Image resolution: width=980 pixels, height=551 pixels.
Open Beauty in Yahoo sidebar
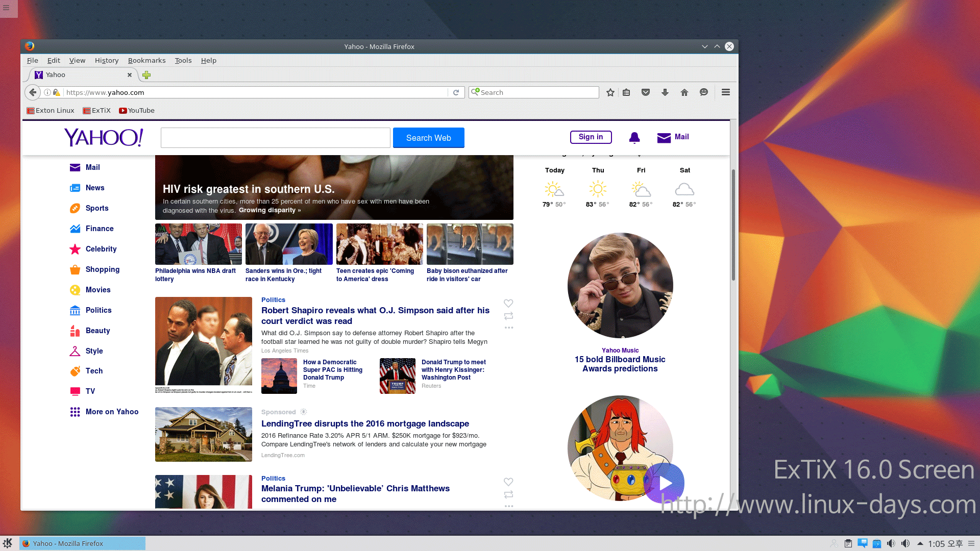coord(90,331)
